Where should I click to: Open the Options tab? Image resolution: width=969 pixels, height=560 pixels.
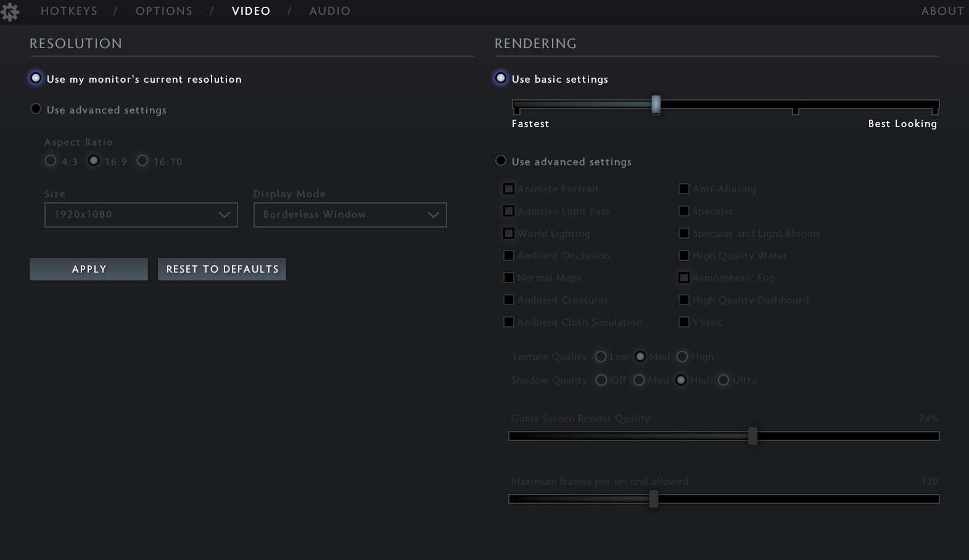(163, 11)
